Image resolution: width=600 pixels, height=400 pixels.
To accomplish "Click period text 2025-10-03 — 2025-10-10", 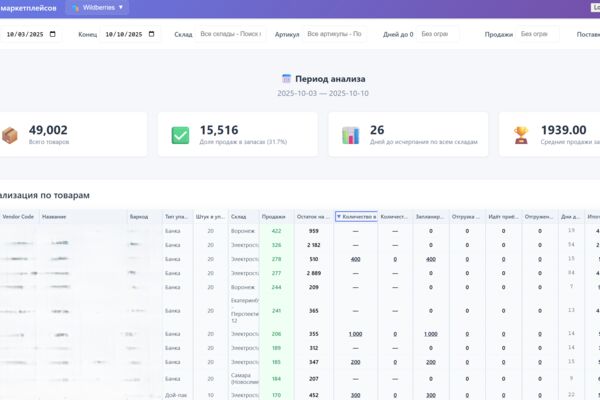I will tap(323, 93).
